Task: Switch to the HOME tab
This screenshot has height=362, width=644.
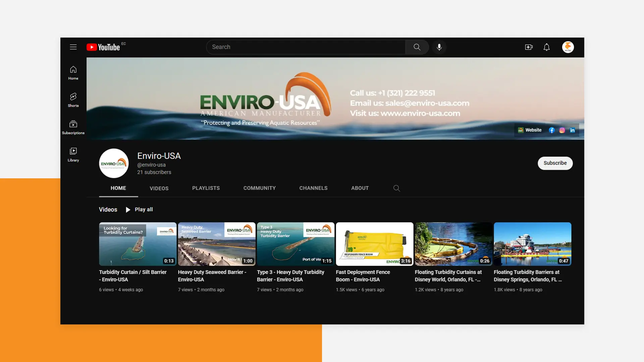Action: pos(118,188)
